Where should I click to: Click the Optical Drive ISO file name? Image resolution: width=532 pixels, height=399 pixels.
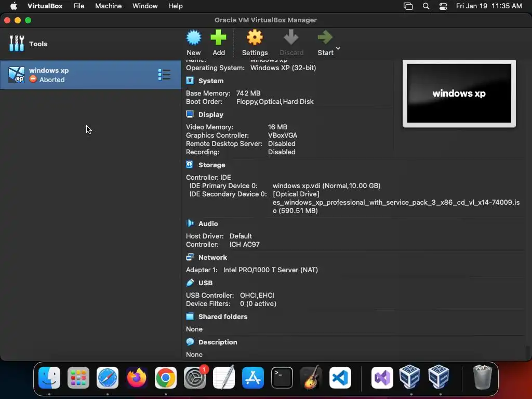(x=396, y=206)
